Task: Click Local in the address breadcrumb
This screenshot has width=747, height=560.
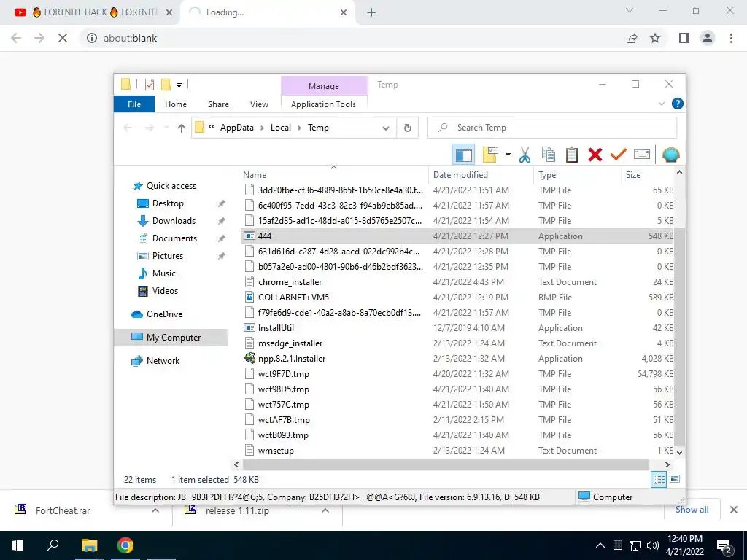Action: (281, 128)
